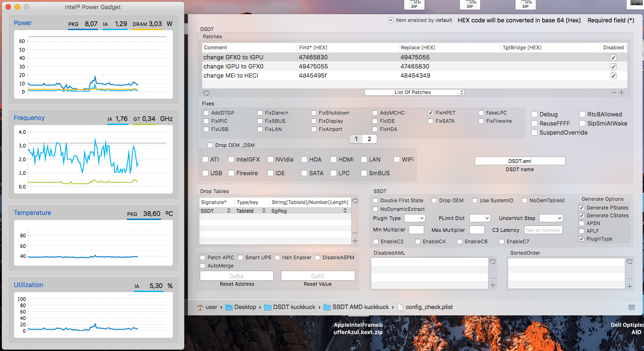This screenshot has width=644, height=351.
Task: Open the hamburger menu in the path bar
Action: [632, 307]
